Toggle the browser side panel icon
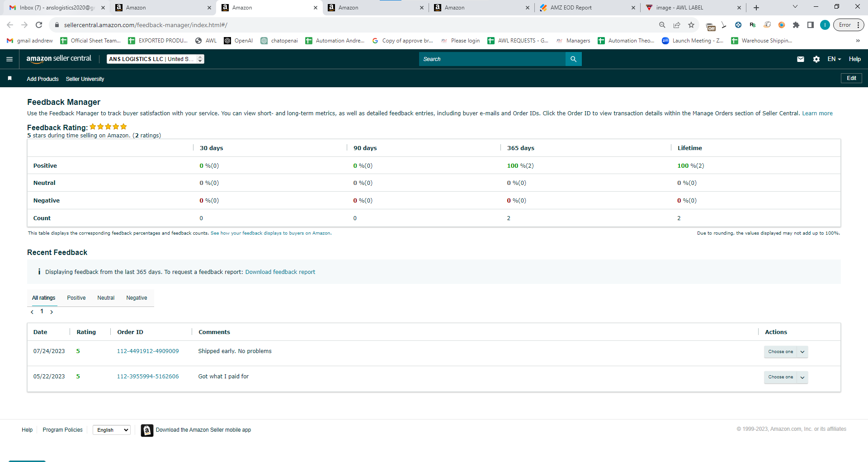Image resolution: width=868 pixels, height=462 pixels. pos(811,25)
